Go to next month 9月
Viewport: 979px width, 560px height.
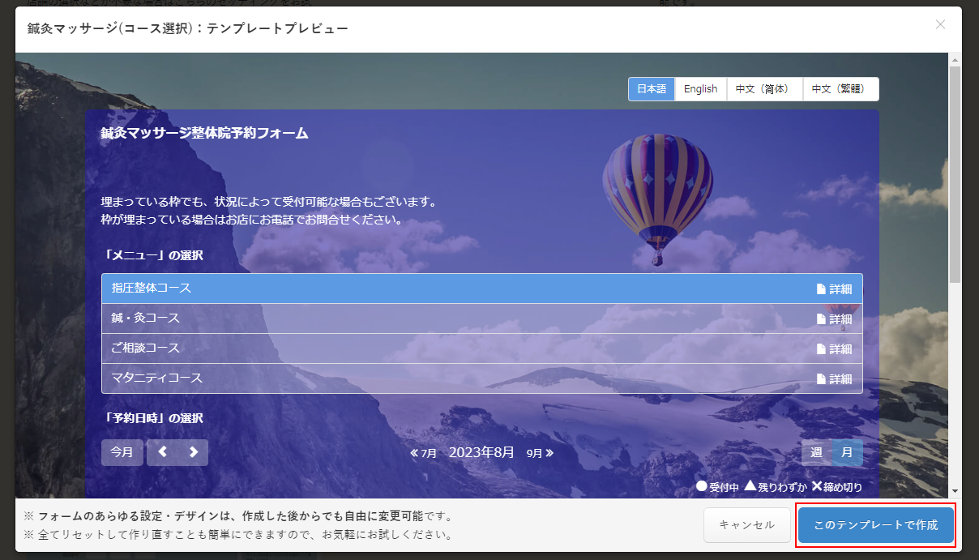click(x=540, y=453)
